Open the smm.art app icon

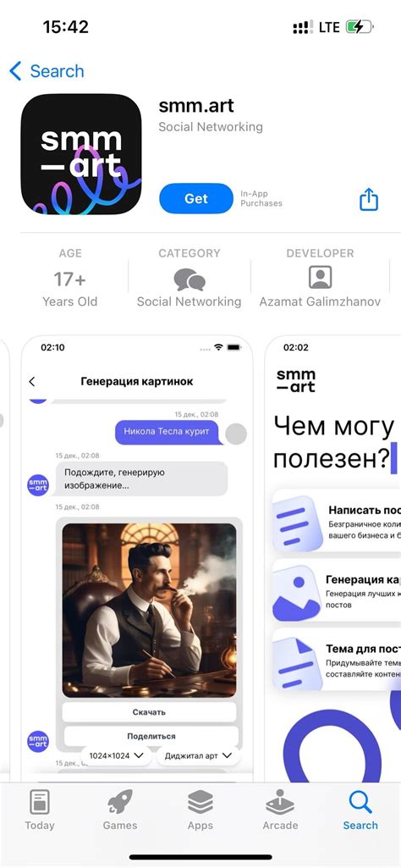80,154
